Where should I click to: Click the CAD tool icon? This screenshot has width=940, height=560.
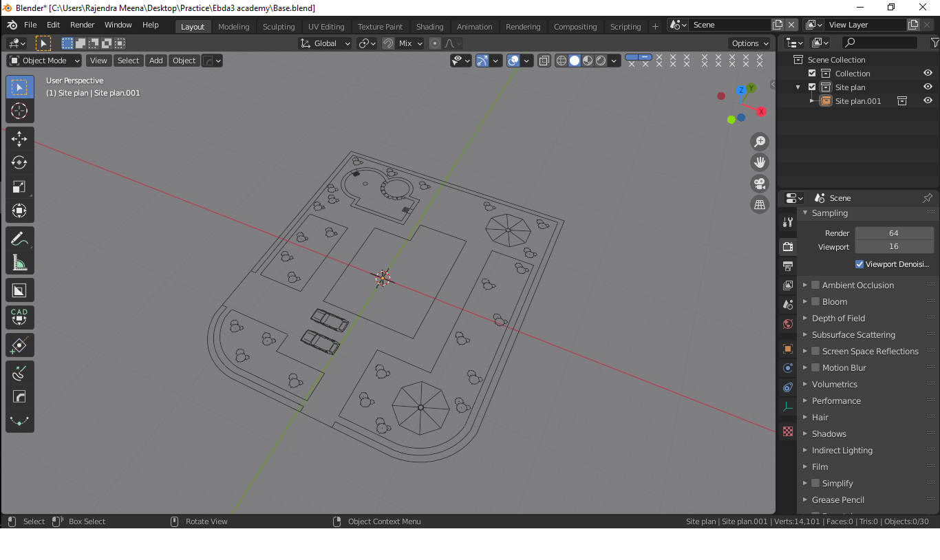19,317
